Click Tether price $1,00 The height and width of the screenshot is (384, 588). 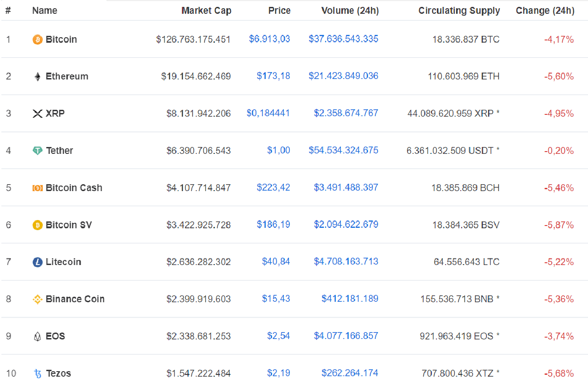279,150
